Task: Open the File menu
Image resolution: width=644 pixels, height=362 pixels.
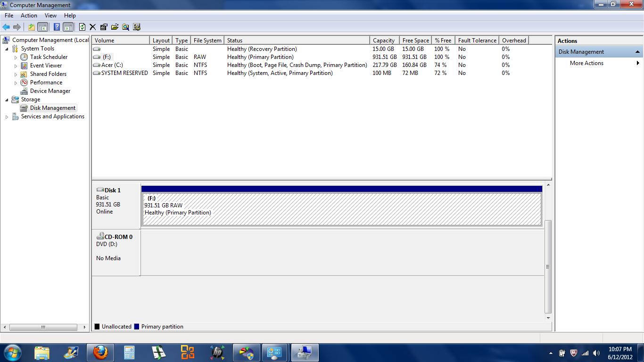Action: pyautogui.click(x=9, y=16)
